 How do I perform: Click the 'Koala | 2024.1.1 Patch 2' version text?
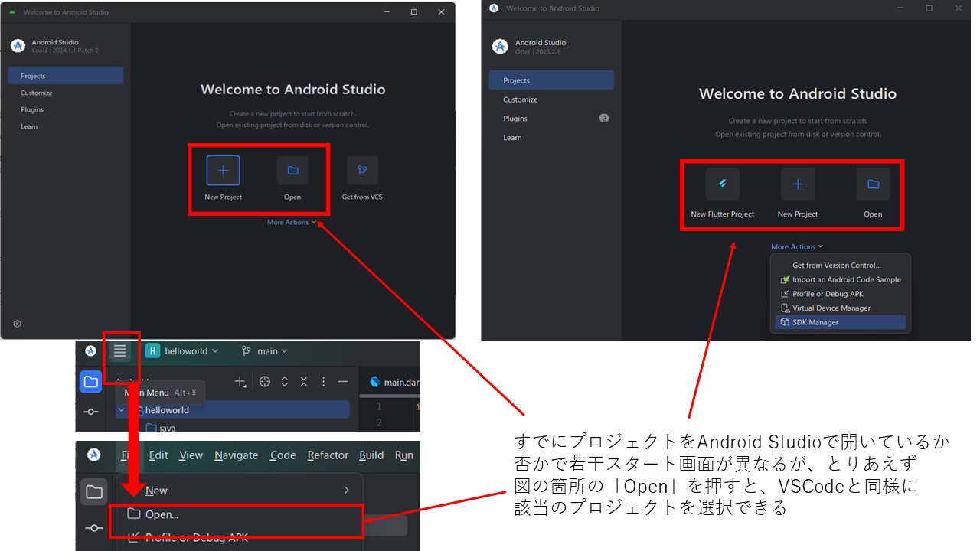(65, 51)
